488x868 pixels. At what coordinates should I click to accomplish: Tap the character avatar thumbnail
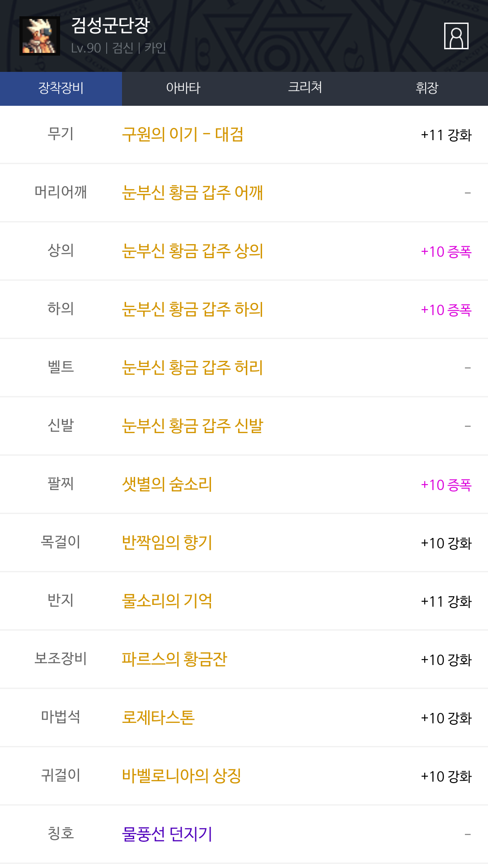click(40, 36)
